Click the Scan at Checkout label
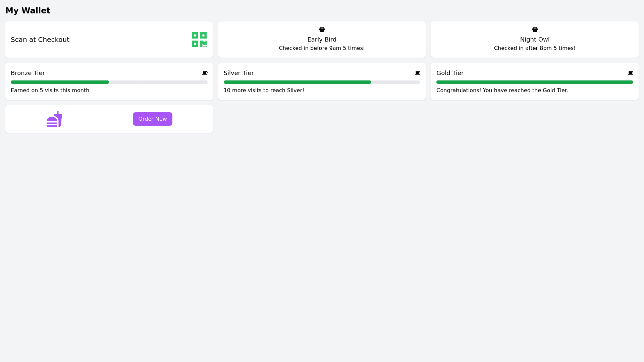The image size is (644, 362). pos(40,40)
